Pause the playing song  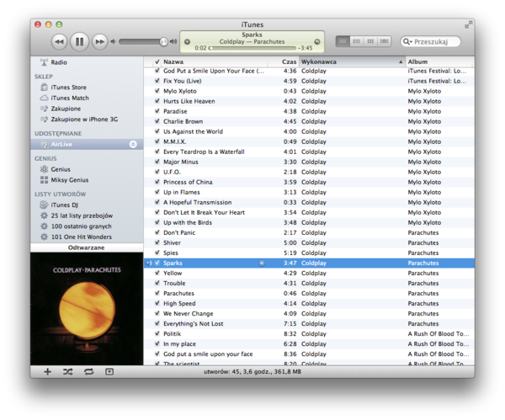pos(79,41)
